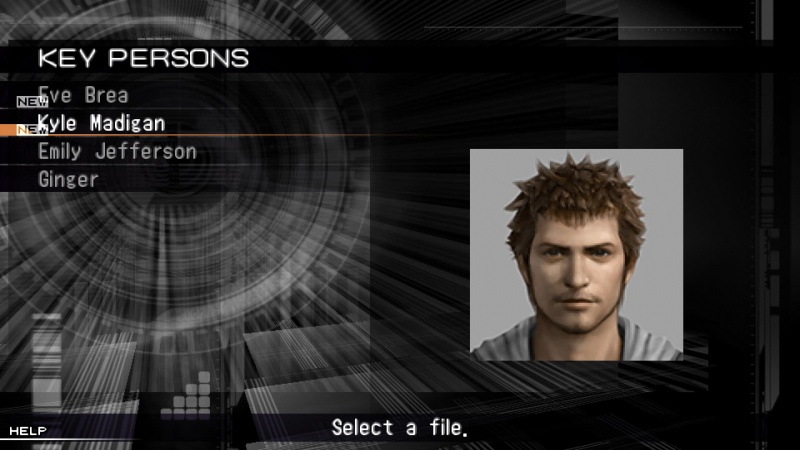Click the stacked squares bar graphic

(186, 396)
